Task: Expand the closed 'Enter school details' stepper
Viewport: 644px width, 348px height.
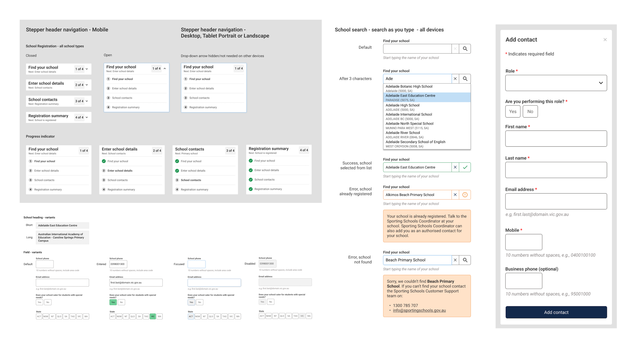Action: point(87,85)
